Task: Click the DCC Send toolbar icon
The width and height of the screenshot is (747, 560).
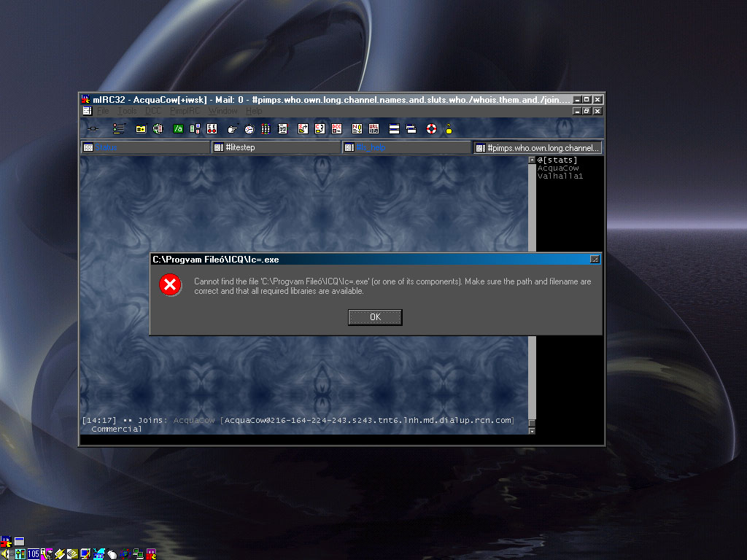Action: 303,128
